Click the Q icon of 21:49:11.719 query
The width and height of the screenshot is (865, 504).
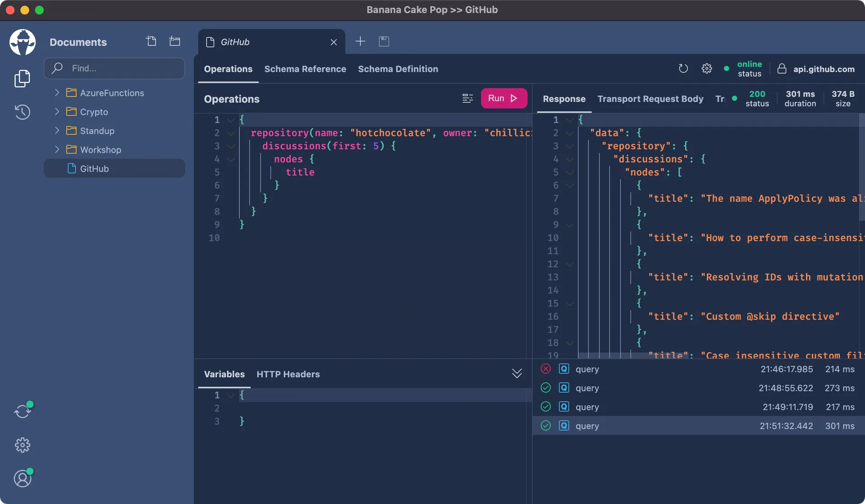click(564, 407)
